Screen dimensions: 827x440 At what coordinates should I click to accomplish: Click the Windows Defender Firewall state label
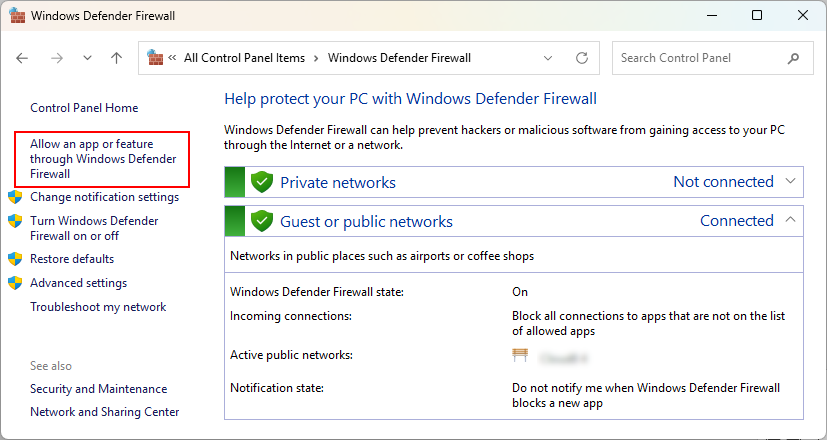[316, 292]
